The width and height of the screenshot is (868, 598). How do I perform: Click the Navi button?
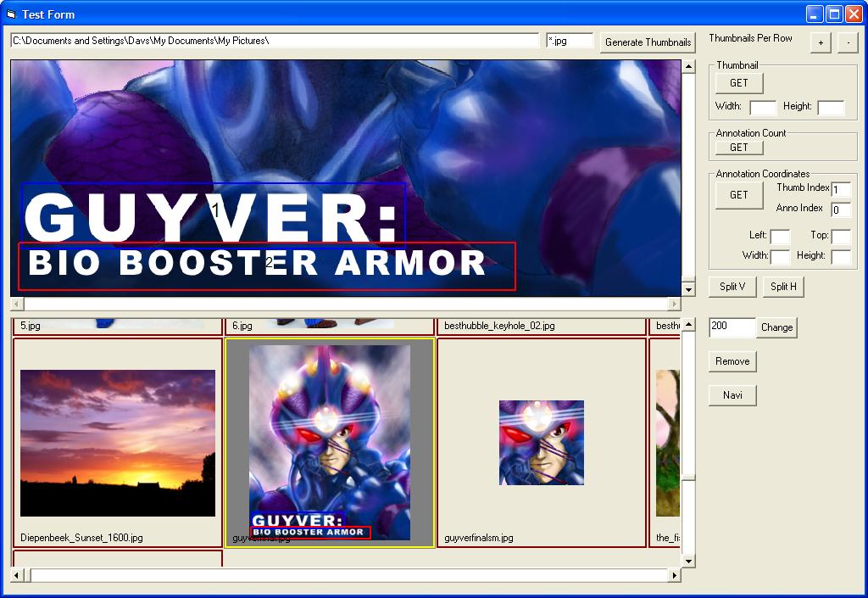tap(732, 395)
